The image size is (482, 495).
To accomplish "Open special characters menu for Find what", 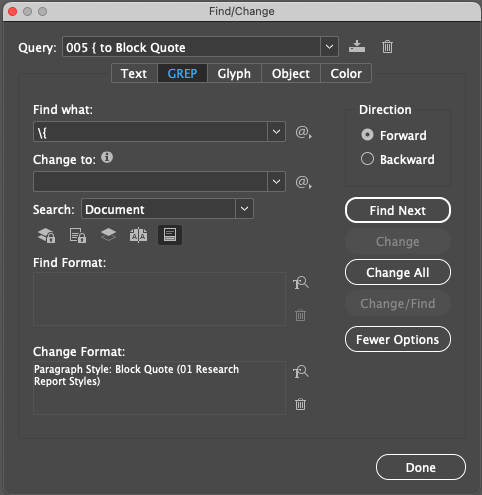I will tap(303, 132).
